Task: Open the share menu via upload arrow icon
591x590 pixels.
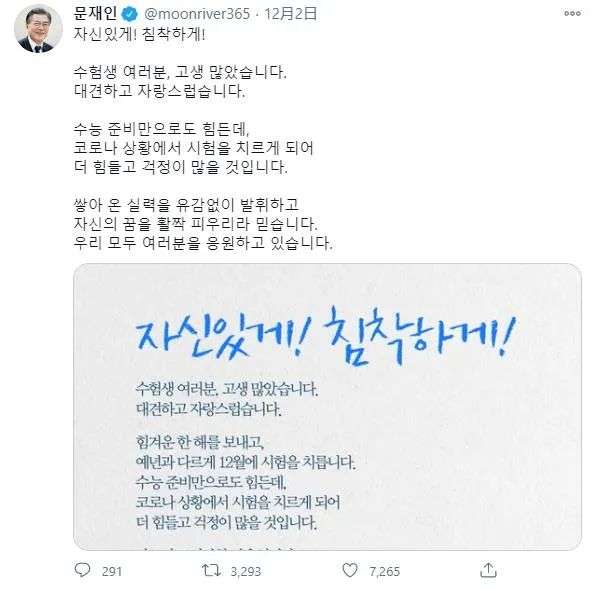Action: tap(488, 570)
